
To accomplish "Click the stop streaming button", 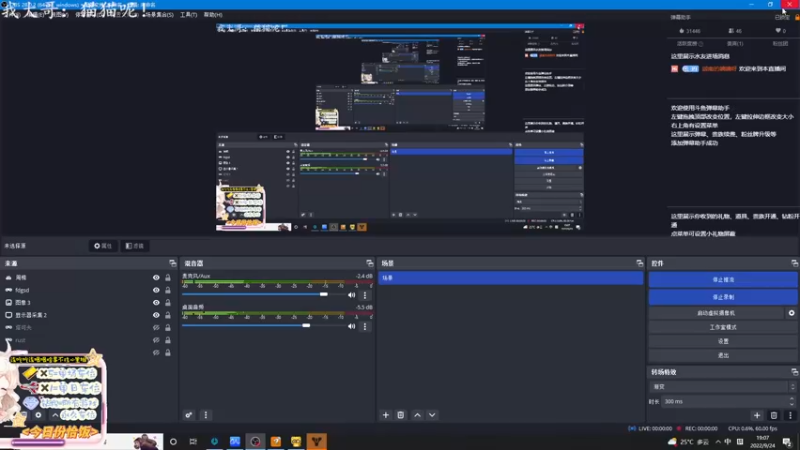I will [723, 280].
